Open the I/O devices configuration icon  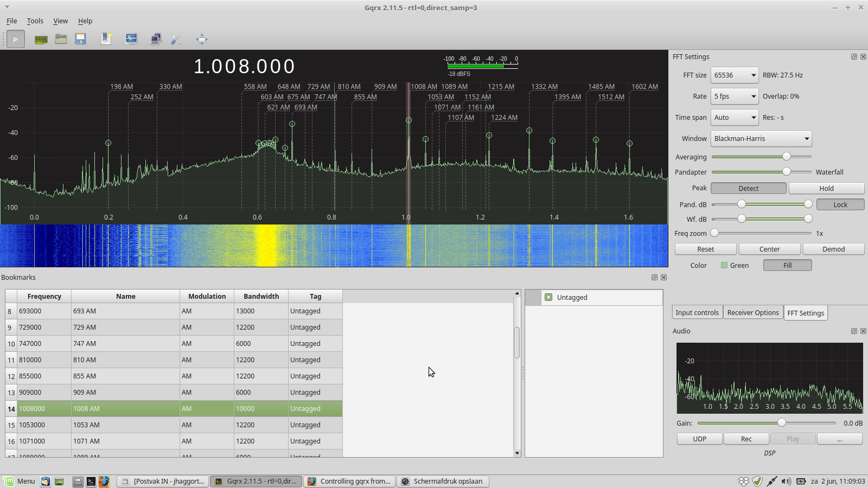point(41,39)
